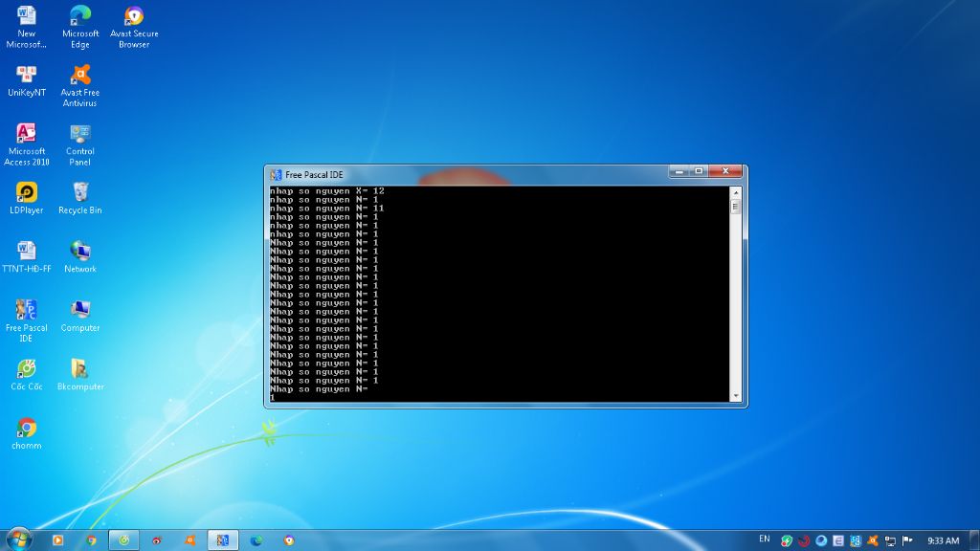
Task: Select the LDPlayer desktop icon
Action: 26,198
